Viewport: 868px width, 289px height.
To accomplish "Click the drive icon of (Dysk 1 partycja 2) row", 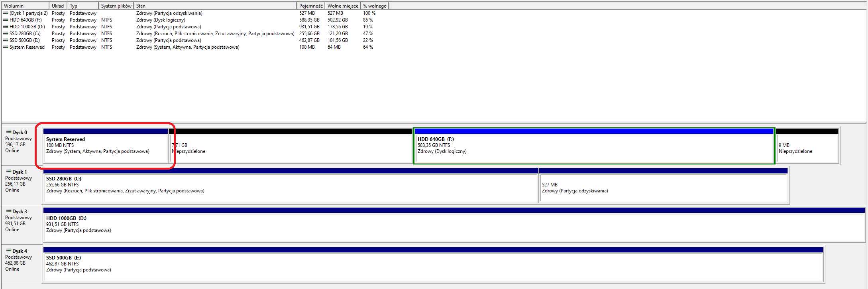I will [x=6, y=13].
